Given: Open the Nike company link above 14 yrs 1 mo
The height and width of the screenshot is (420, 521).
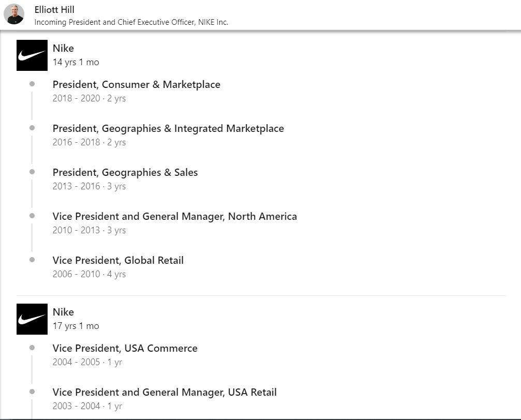Looking at the screenshot, I should (63, 49).
